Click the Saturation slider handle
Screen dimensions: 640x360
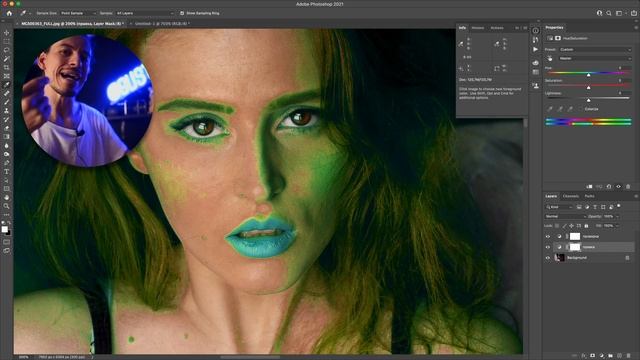coord(589,88)
